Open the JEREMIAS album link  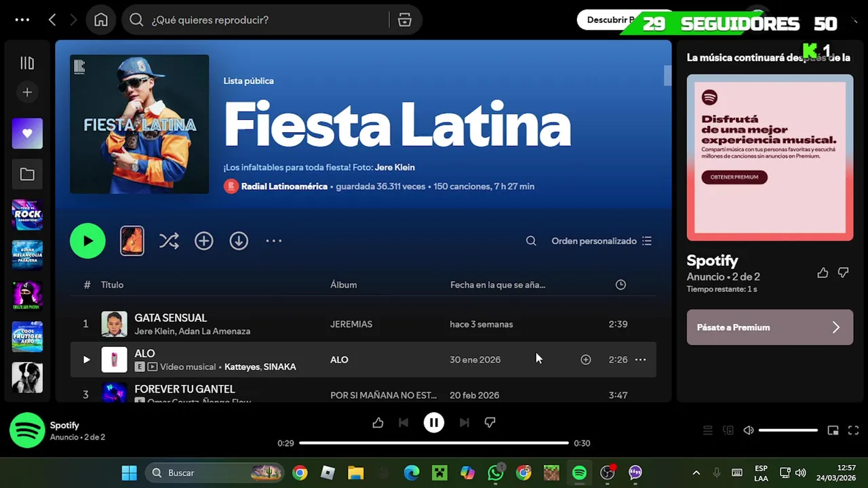351,324
